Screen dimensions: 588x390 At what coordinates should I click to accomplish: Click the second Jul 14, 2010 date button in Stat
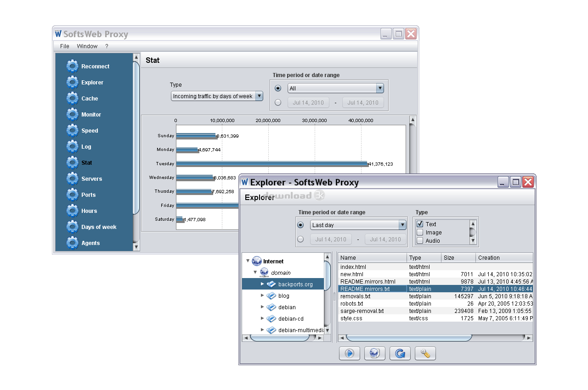point(363,102)
